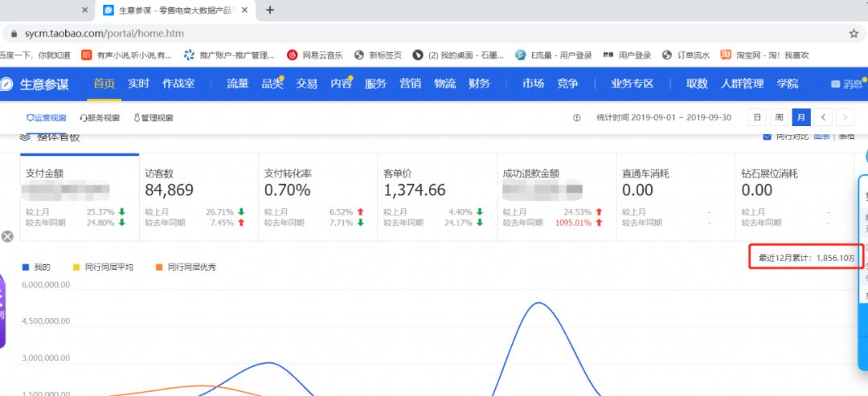The width and height of the screenshot is (868, 396).
Task: Toggle the 同行对比 checkbox
Action: point(767,137)
